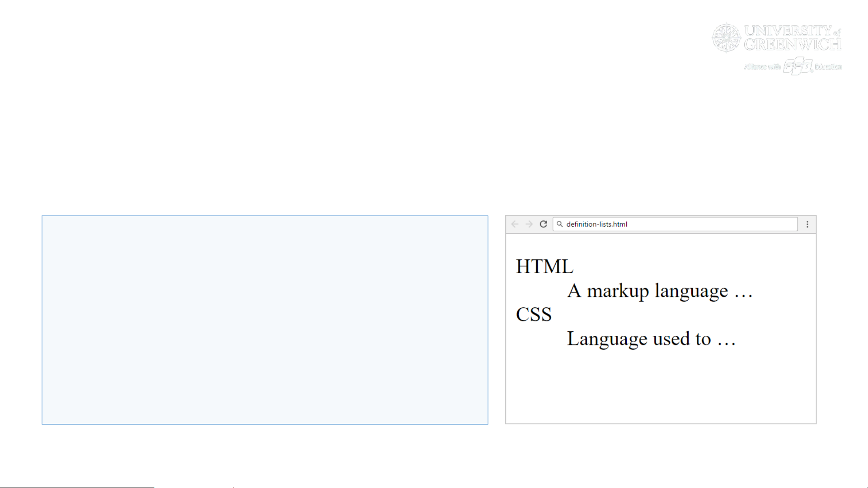Click the word 'Education' beside FPT logo
Viewport: 868px width, 488px height.
(828, 67)
